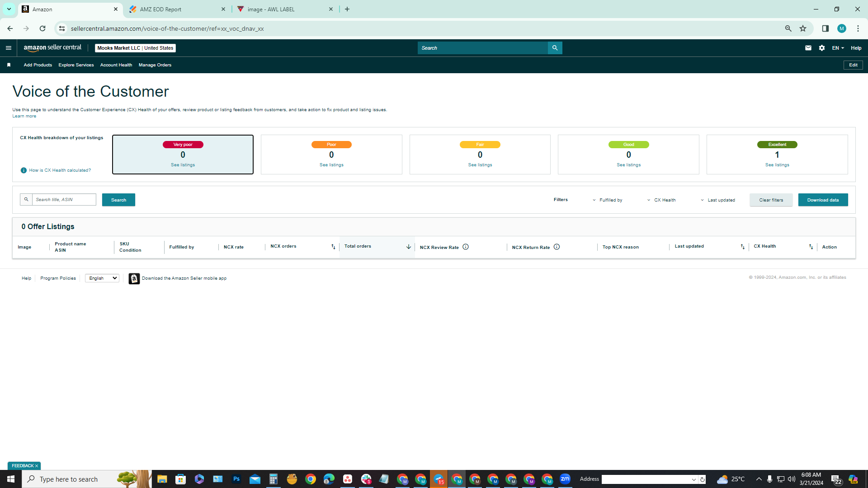Open the Help link in top bar
This screenshot has width=868, height=488.
[856, 48]
